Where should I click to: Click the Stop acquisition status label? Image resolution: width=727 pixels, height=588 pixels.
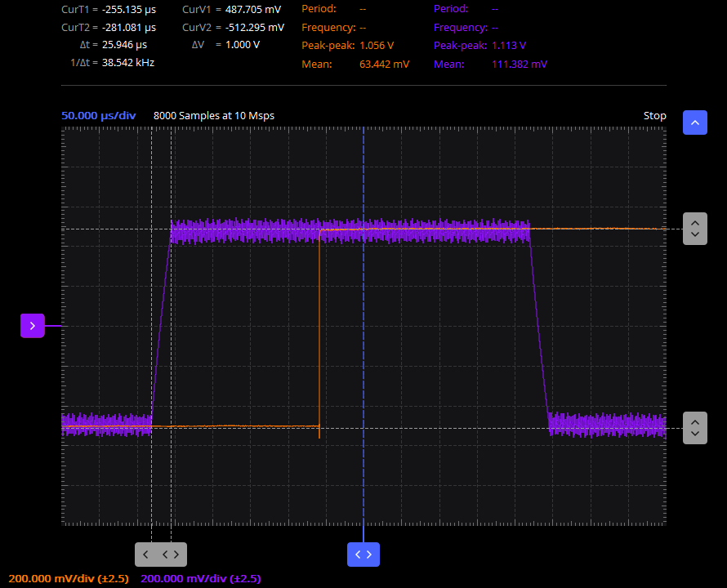point(654,115)
